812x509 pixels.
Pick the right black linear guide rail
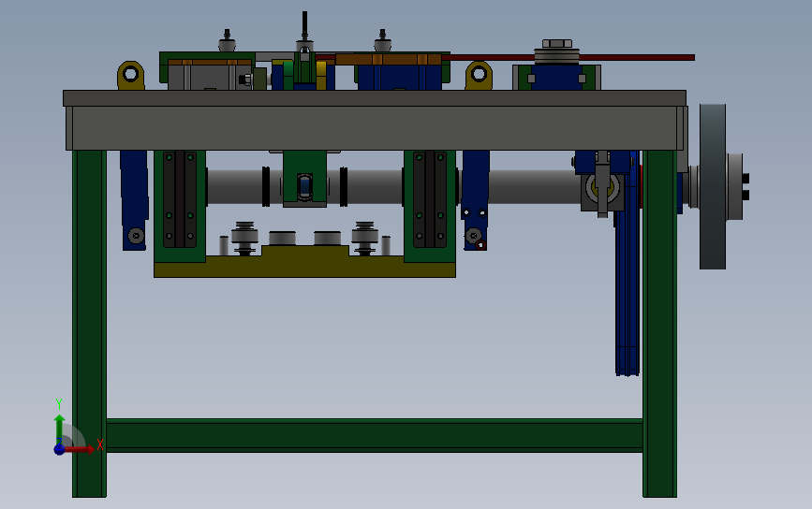[430, 199]
